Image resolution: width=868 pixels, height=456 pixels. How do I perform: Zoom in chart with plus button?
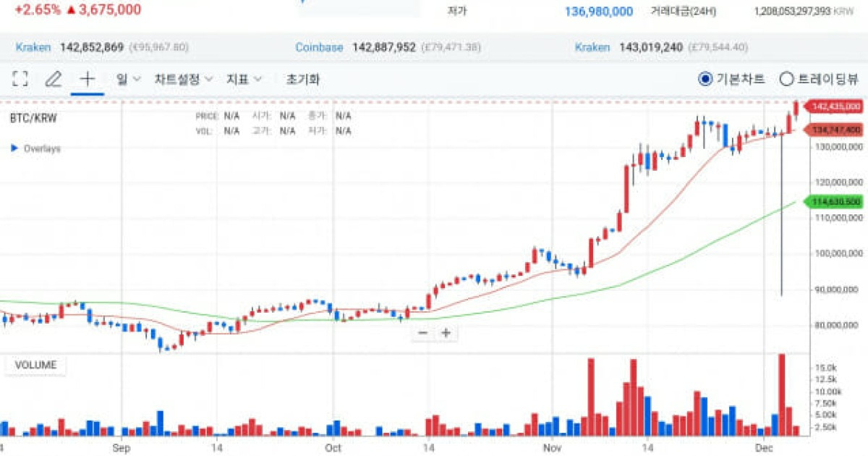[x=446, y=333]
